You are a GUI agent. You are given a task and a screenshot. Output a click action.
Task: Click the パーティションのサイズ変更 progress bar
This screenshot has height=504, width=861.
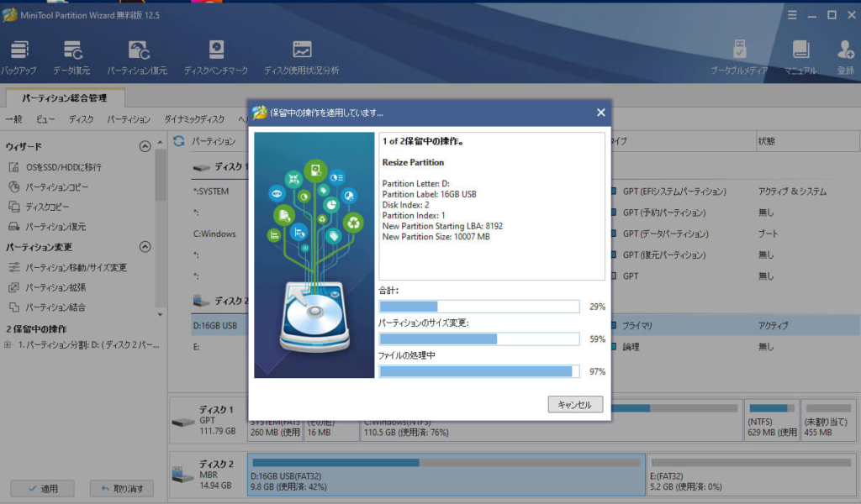(479, 339)
